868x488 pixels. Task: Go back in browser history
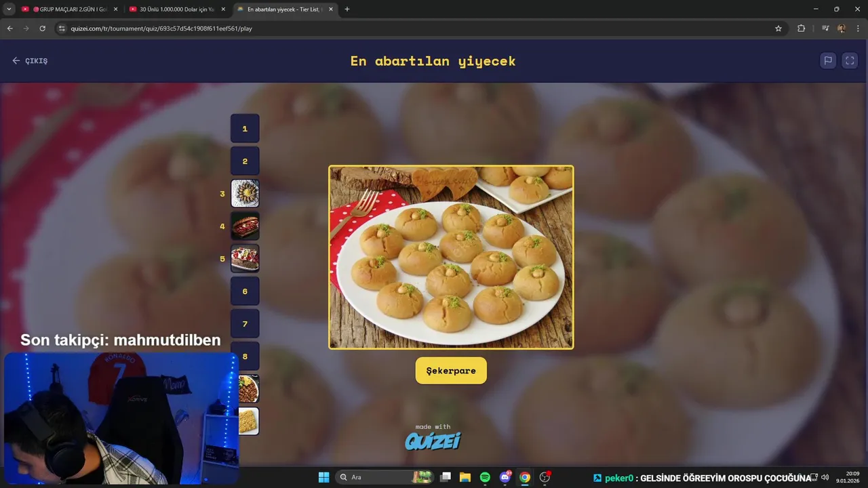[10, 28]
